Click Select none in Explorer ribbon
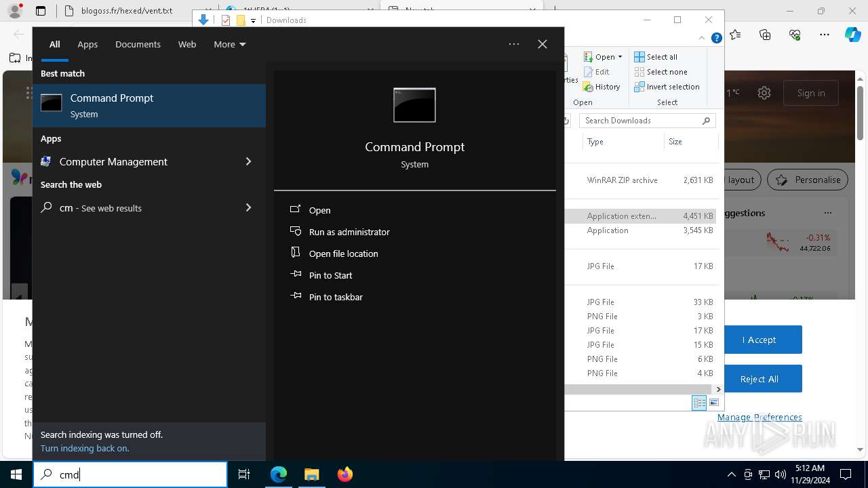 pyautogui.click(x=660, y=72)
